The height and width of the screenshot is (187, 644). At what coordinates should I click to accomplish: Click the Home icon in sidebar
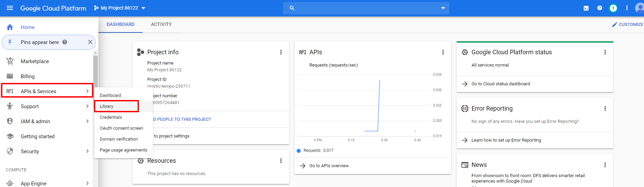pos(10,27)
